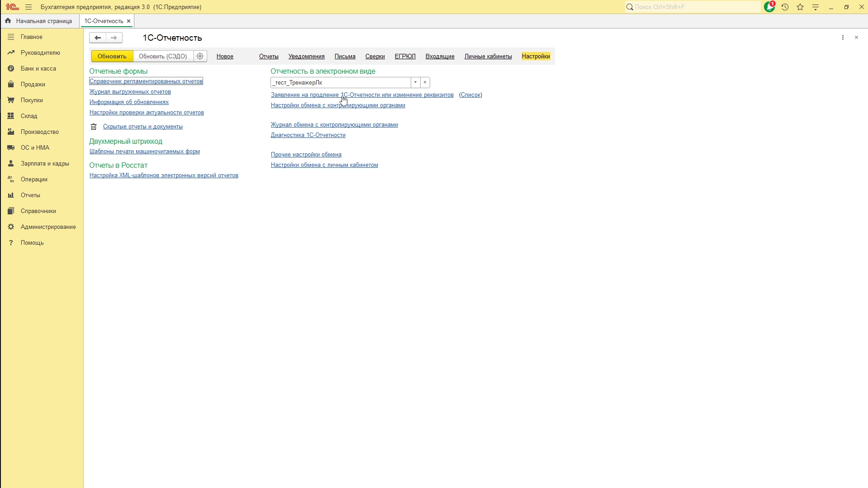
Task: Clear the organization field with x button
Action: tap(425, 83)
